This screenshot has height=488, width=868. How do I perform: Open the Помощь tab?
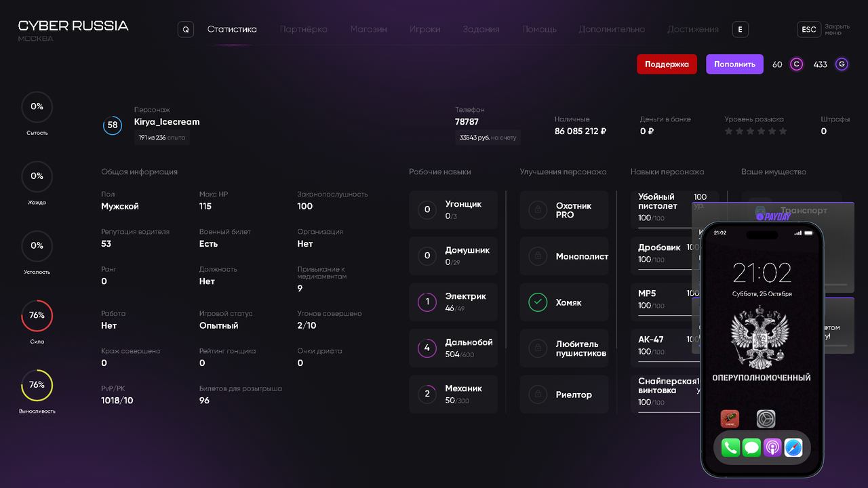[540, 30]
